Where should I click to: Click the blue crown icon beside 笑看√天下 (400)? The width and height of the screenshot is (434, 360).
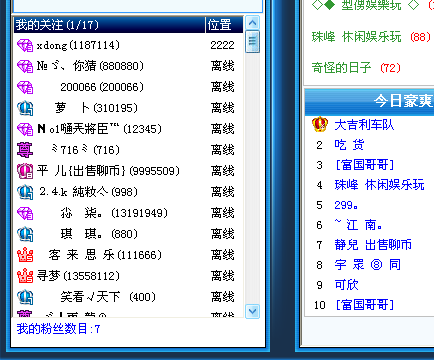point(25,297)
